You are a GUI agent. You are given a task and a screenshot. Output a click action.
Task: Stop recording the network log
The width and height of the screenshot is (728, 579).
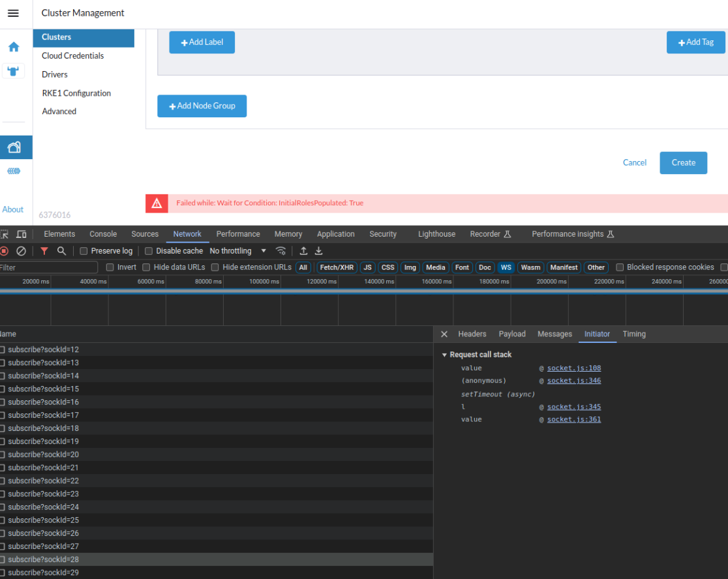click(x=6, y=250)
